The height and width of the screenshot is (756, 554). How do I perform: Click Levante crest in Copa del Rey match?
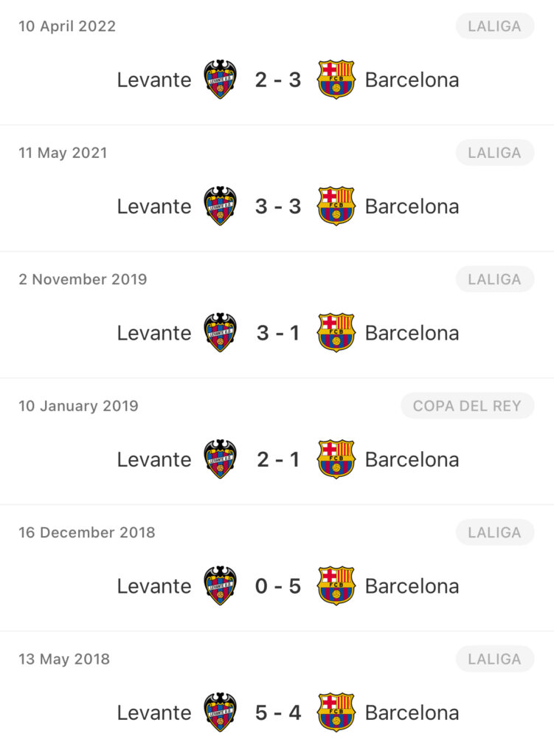(x=220, y=459)
